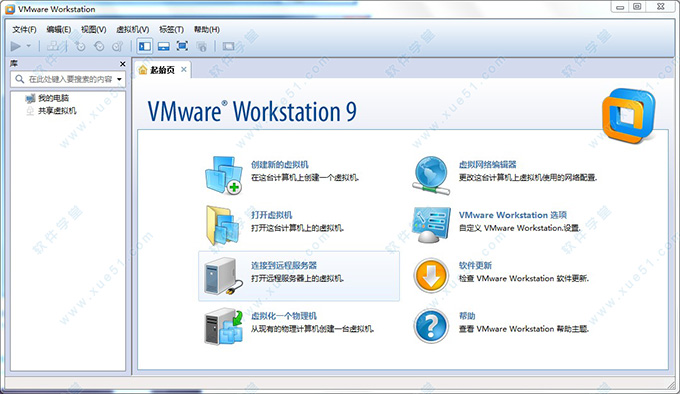
Task: Toggle the library sidebar view button
Action: pos(145,46)
